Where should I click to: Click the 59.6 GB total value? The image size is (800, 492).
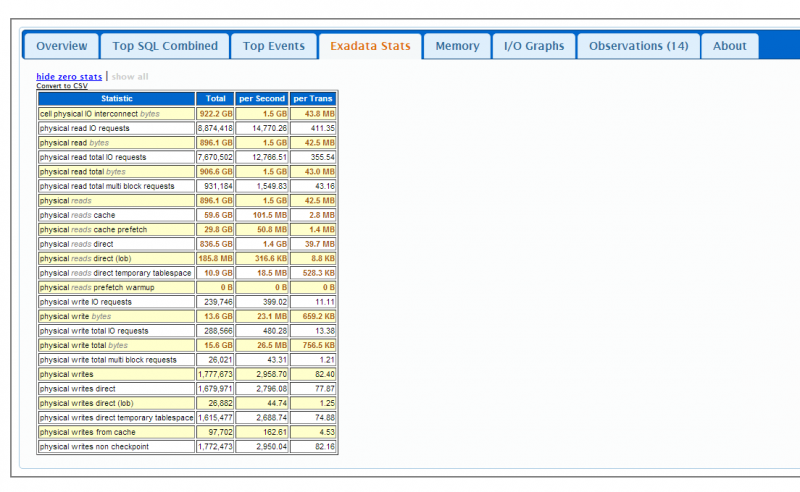[218, 215]
